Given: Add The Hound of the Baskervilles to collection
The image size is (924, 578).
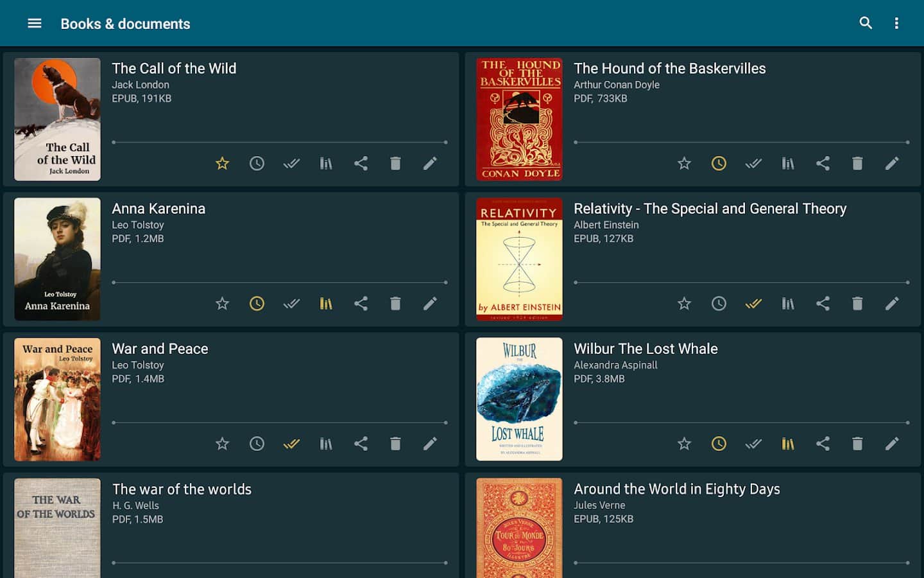Looking at the screenshot, I should tap(788, 163).
